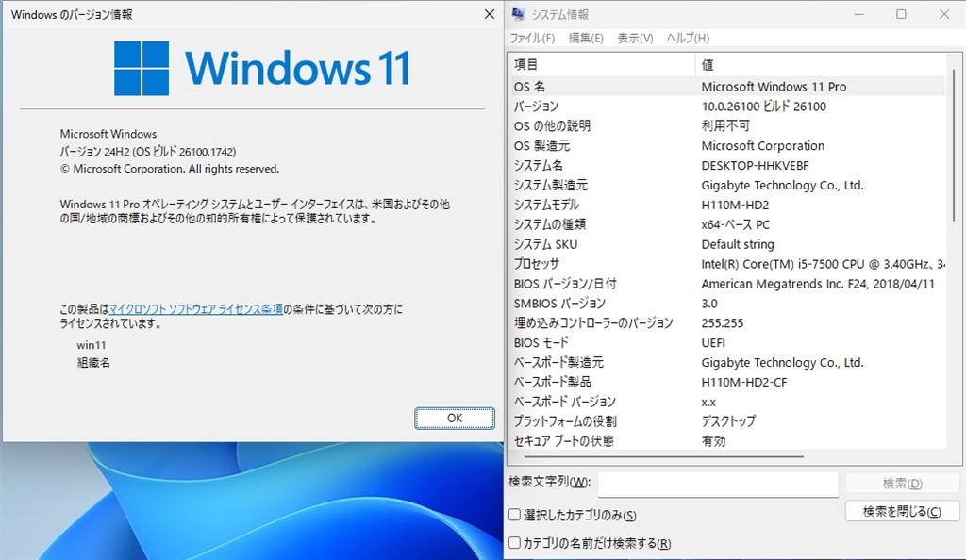Open the 編集(E) menu
This screenshot has width=966, height=560.
tap(585, 38)
